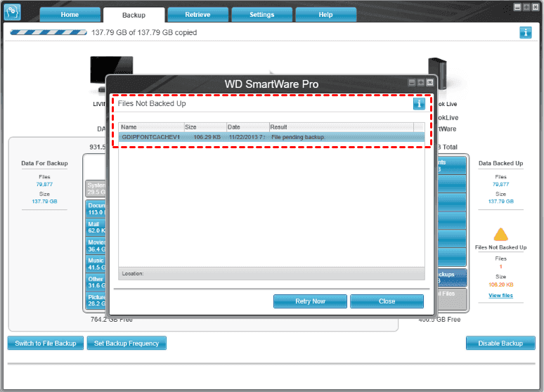544x392 pixels.
Task: Open the Home tab
Action: click(70, 15)
